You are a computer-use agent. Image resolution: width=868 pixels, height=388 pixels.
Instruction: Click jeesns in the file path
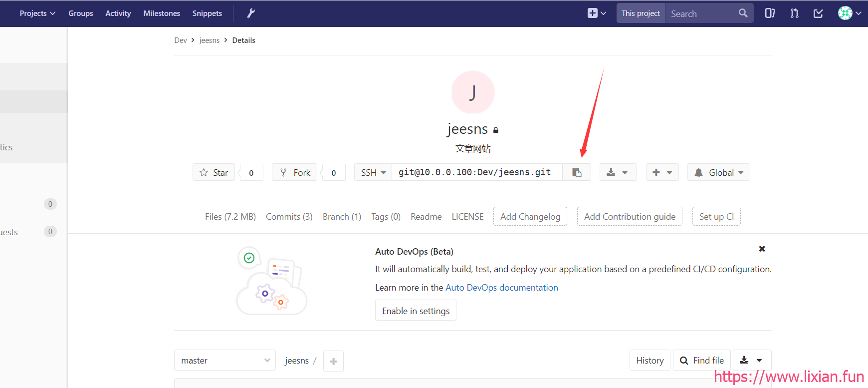pyautogui.click(x=297, y=361)
